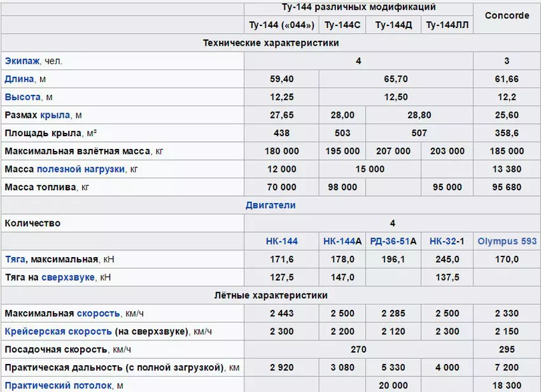
Task: Open the «Тяга» article link
Action: (x=14, y=259)
